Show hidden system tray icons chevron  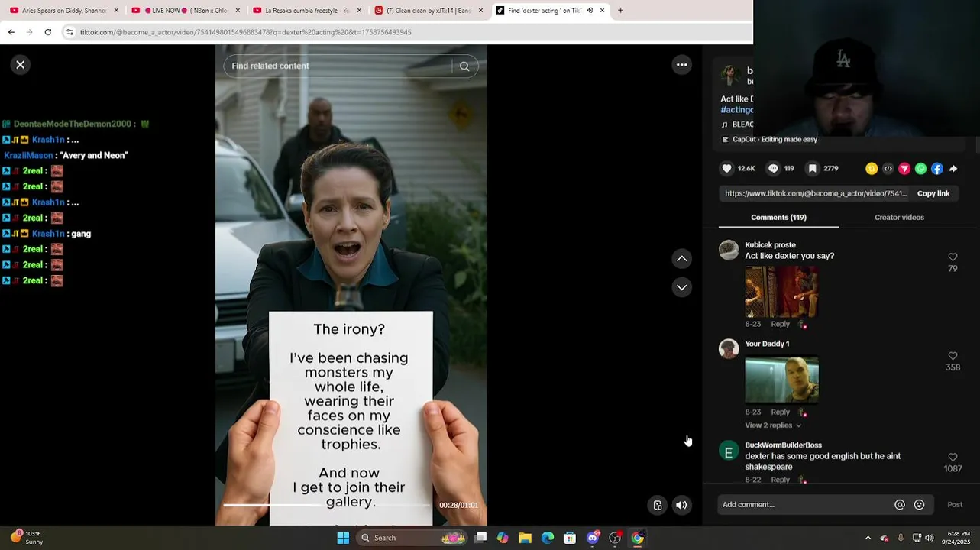click(868, 538)
